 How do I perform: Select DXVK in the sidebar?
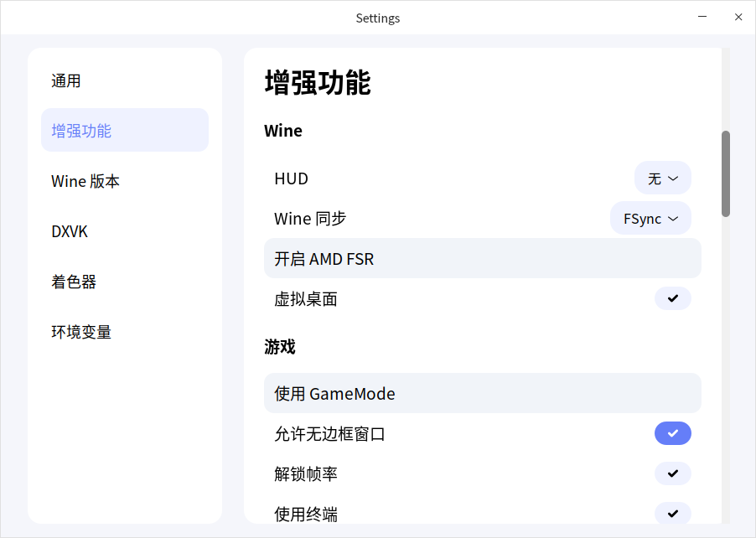point(69,231)
